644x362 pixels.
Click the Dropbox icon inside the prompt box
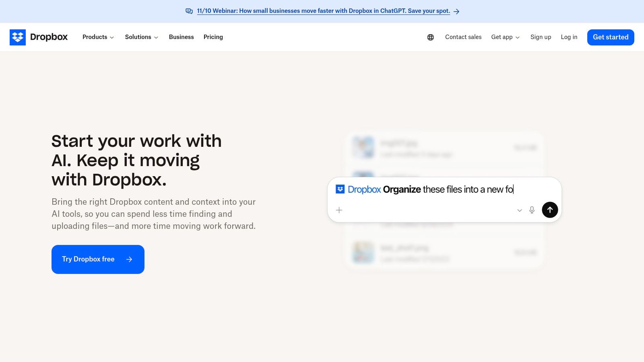click(340, 189)
